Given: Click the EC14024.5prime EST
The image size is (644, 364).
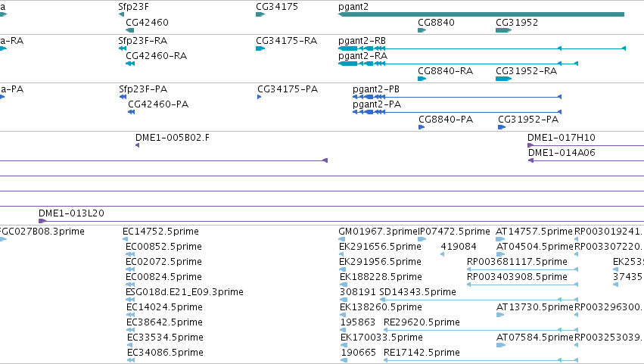Looking at the screenshot, I should (130, 315).
